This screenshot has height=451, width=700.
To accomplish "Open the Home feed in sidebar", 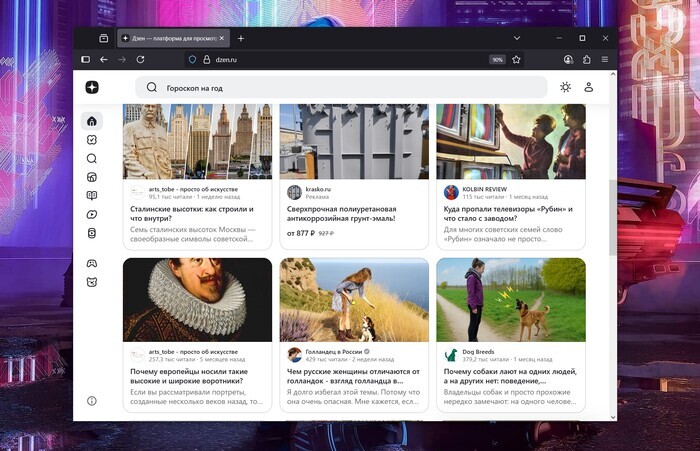I will (x=92, y=121).
